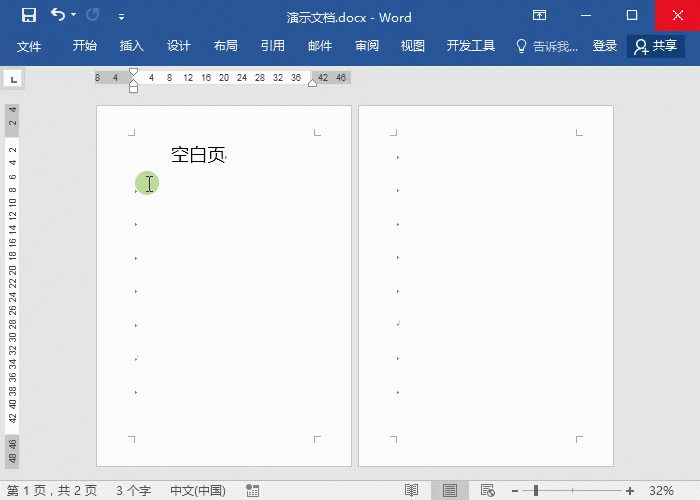Click the left indent square marker on ruler
Image resolution: width=700 pixels, height=500 pixels.
133,89
